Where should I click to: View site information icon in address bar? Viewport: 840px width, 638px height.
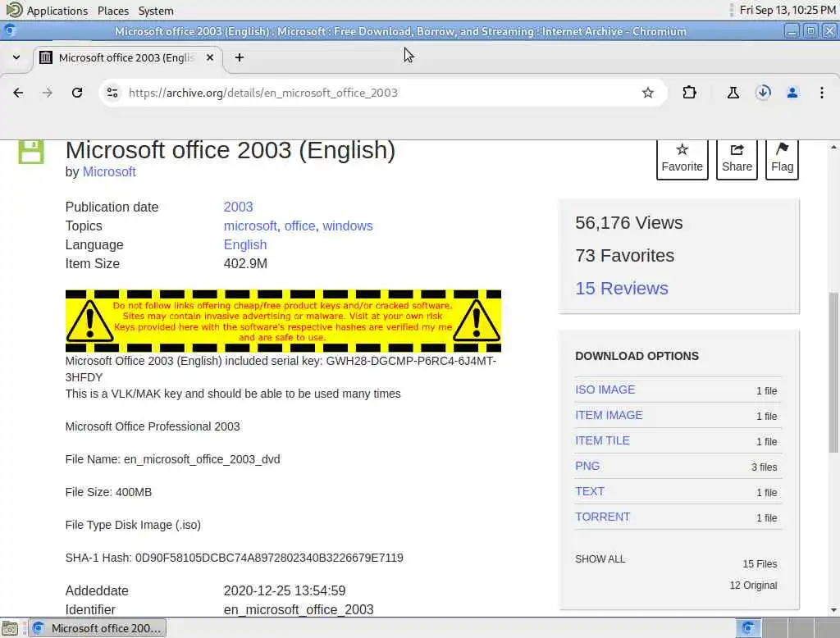(112, 93)
